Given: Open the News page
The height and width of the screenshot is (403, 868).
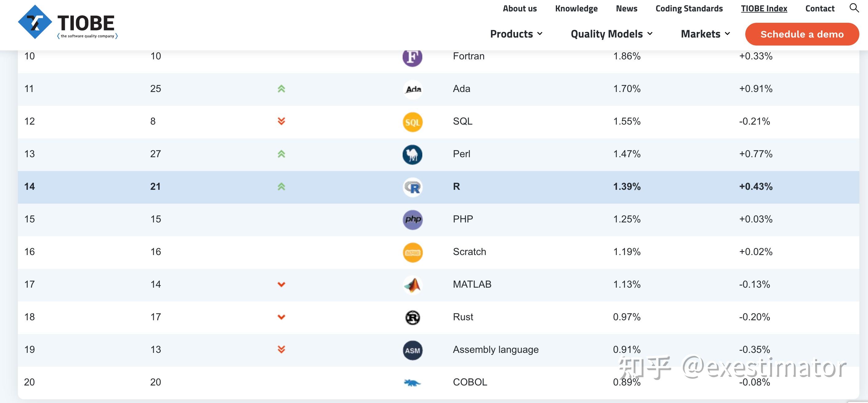Looking at the screenshot, I should pyautogui.click(x=627, y=8).
